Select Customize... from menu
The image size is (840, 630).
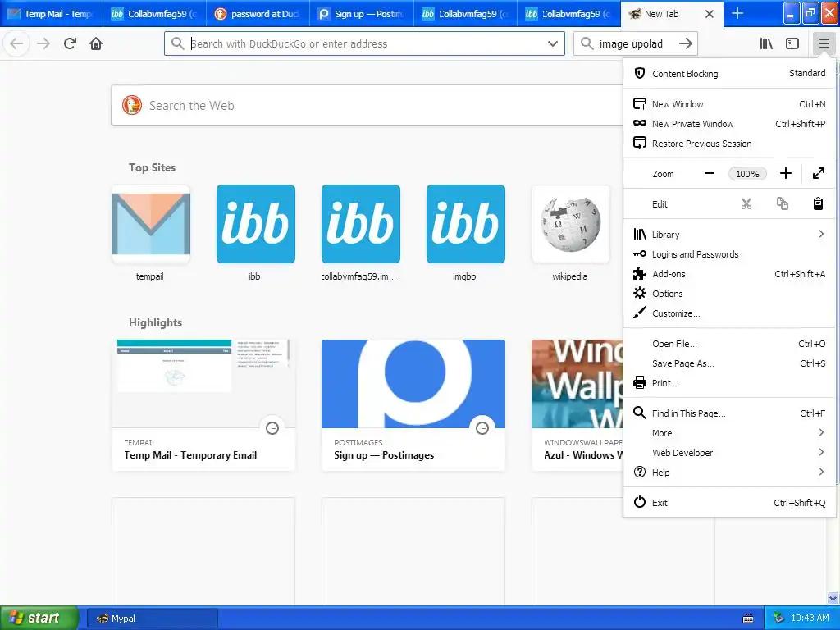(729, 313)
